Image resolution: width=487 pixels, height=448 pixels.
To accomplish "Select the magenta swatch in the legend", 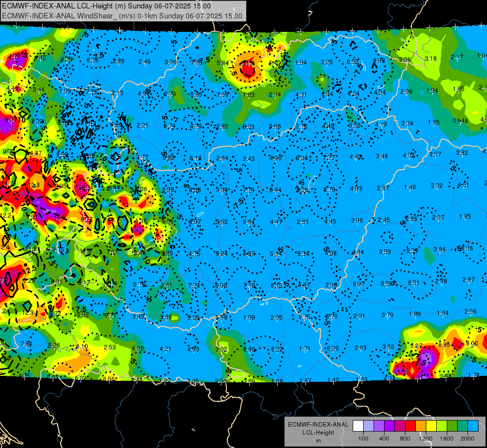I will pos(400,426).
